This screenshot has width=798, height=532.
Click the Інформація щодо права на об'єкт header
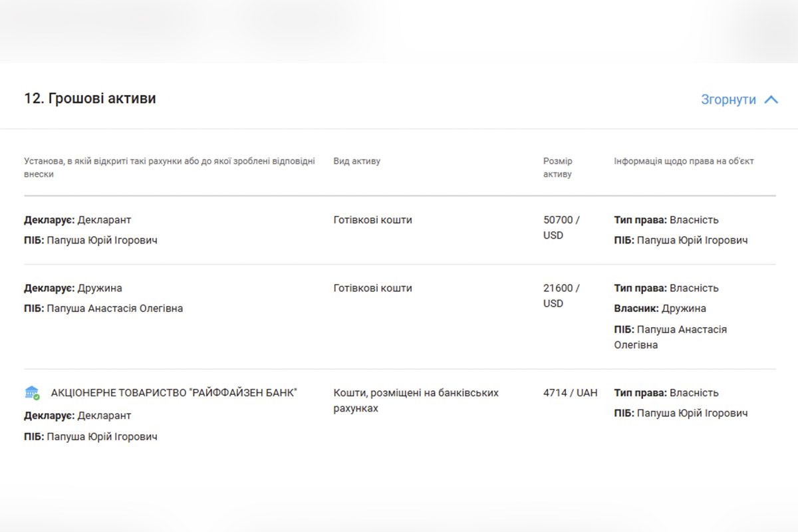click(x=684, y=161)
